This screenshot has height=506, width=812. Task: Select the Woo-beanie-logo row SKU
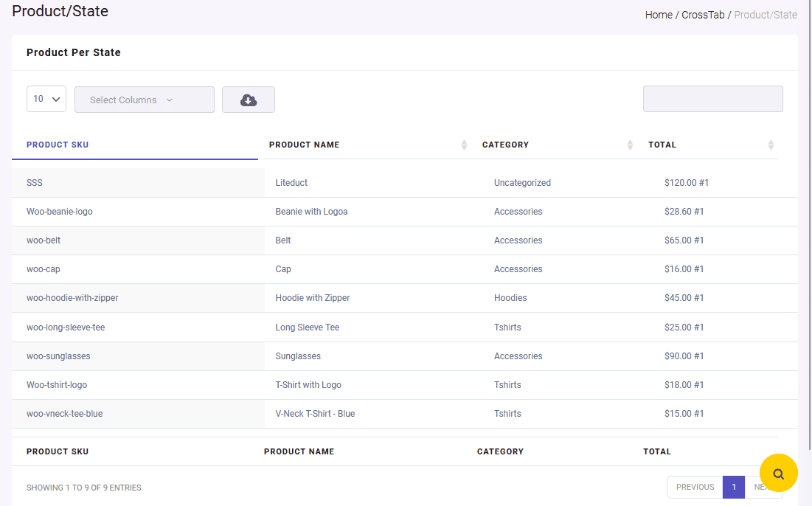coord(60,212)
